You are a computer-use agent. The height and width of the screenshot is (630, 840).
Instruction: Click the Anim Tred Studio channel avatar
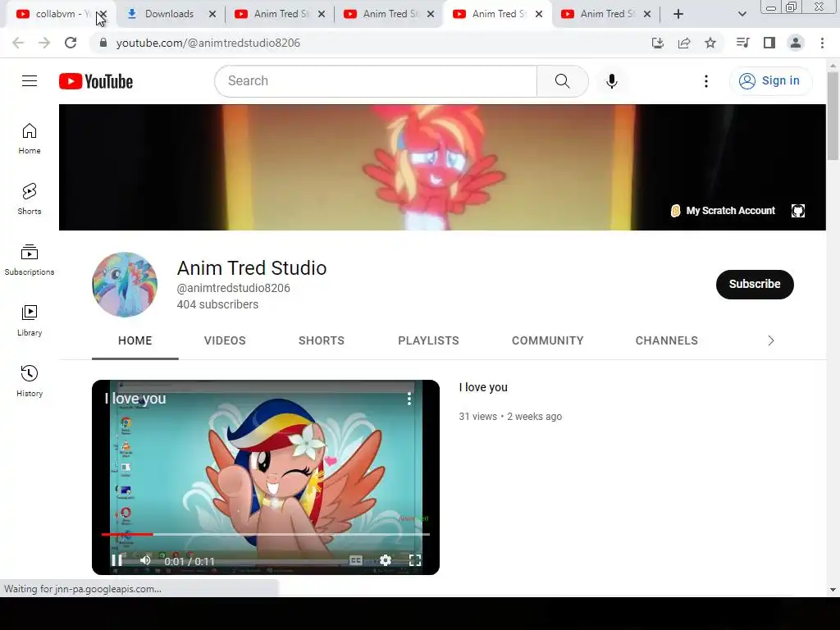click(125, 285)
